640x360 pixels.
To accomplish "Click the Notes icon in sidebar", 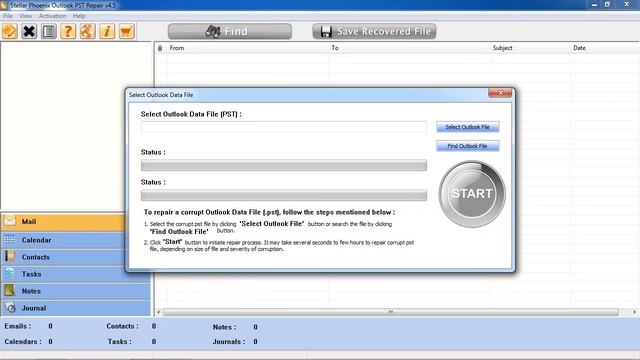I will [10, 291].
